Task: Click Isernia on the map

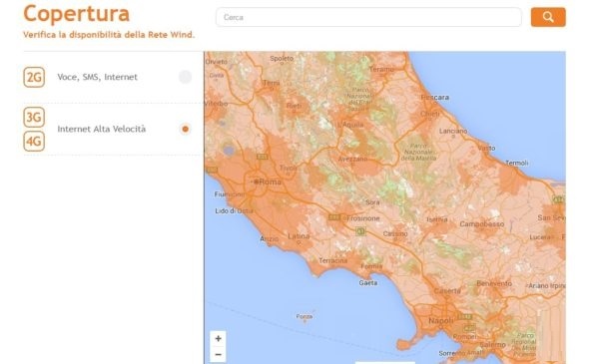Action: [436, 219]
